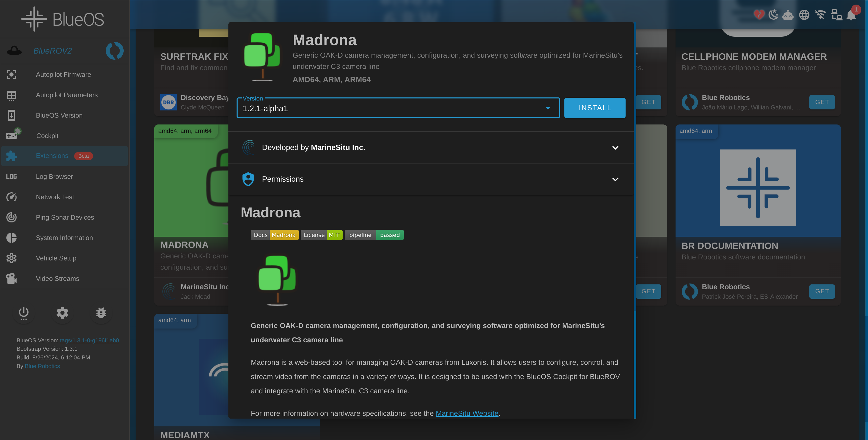Open the ethernet network icon
This screenshot has width=868, height=440.
836,15
